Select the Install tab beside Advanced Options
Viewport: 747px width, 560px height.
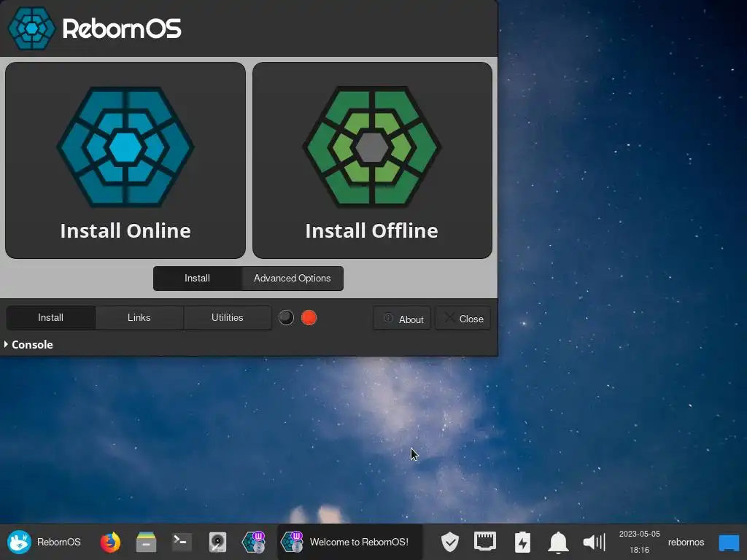click(x=197, y=278)
